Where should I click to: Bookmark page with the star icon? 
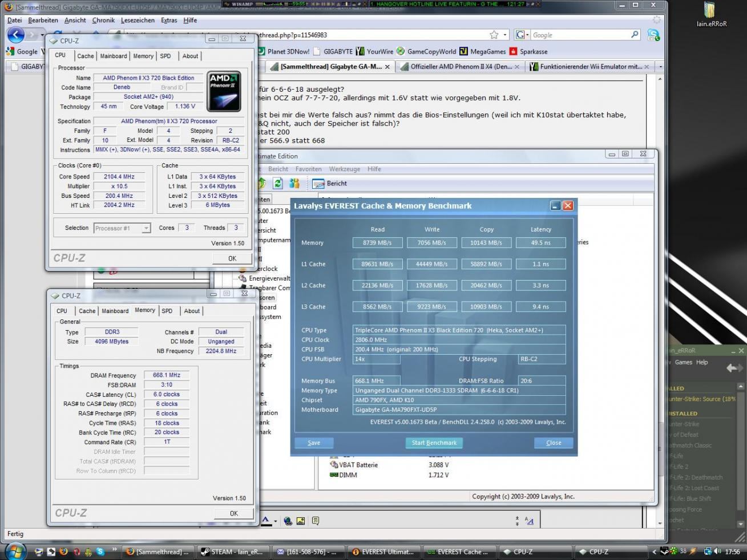click(494, 35)
